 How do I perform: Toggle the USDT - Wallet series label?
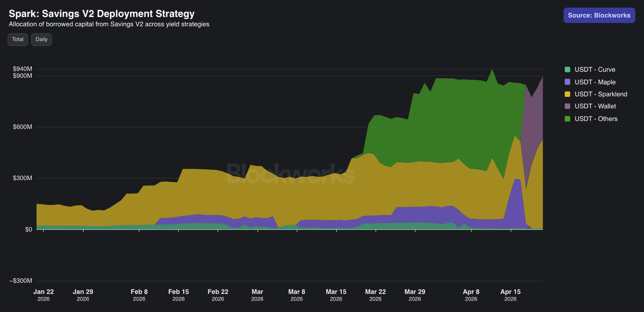[x=595, y=106]
